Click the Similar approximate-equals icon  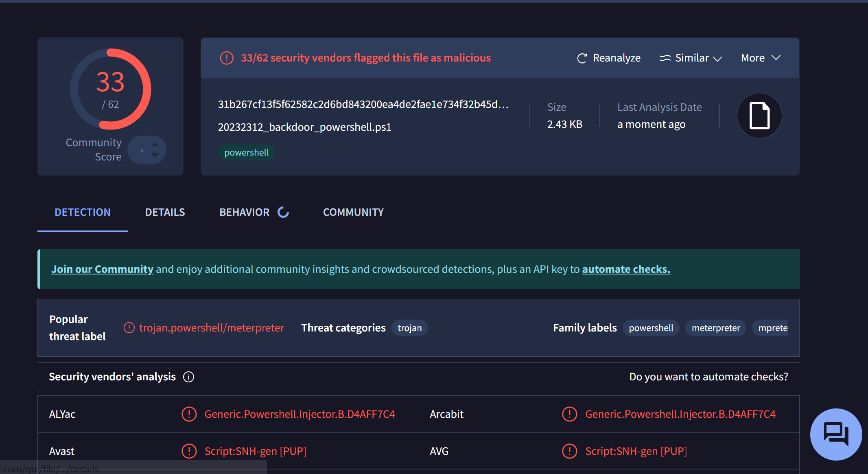tap(665, 58)
